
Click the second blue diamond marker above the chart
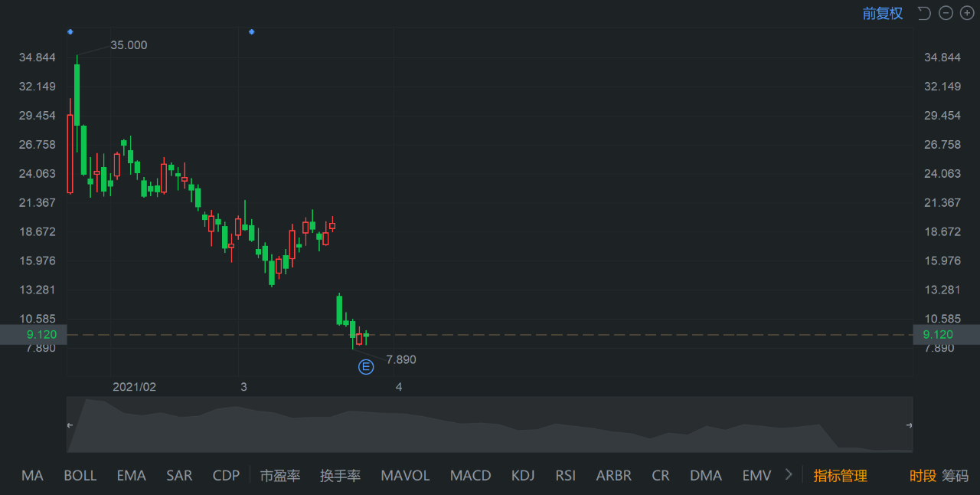click(x=251, y=31)
